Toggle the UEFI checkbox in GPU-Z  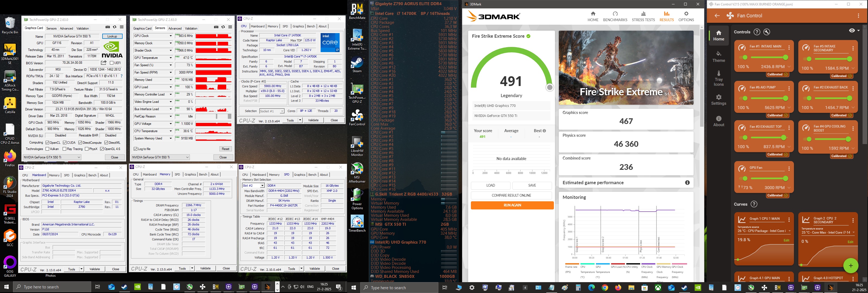111,63
